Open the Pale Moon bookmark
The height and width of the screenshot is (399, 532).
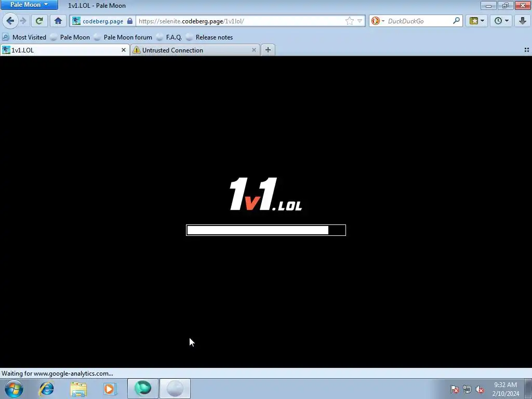click(70, 37)
